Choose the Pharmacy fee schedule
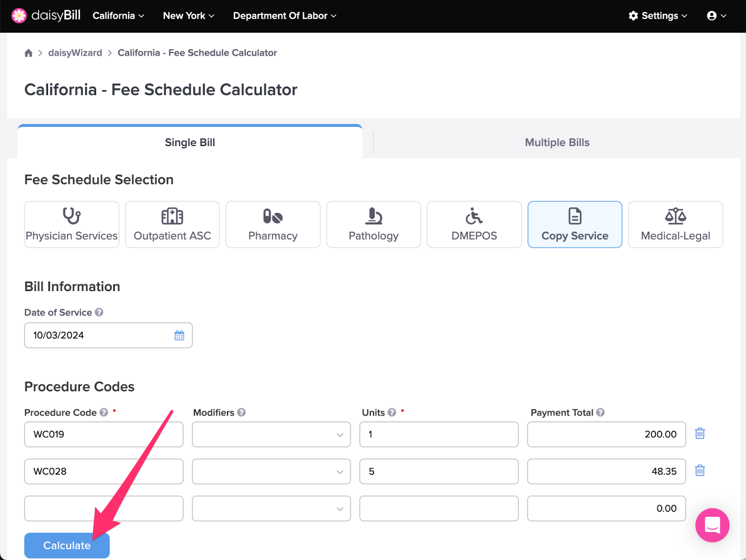 [x=273, y=224]
